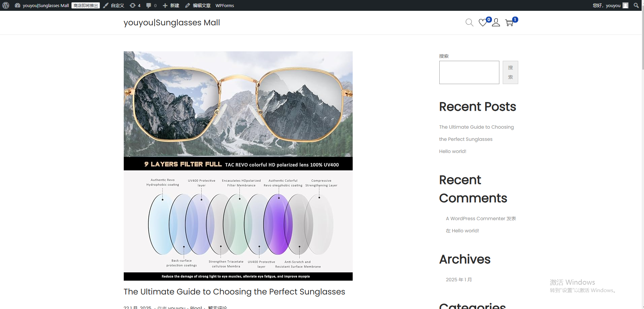
Task: Click the 商店即将推出 store badge
Action: pos(86,5)
